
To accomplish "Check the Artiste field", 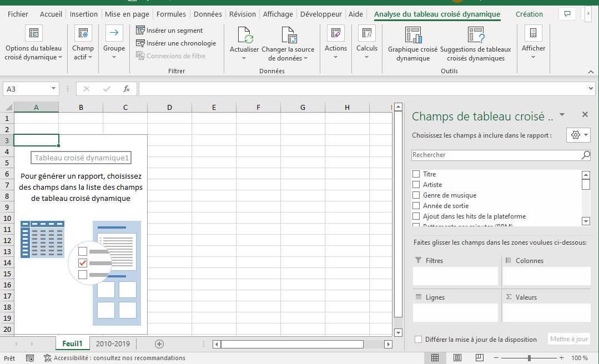I will (416, 184).
